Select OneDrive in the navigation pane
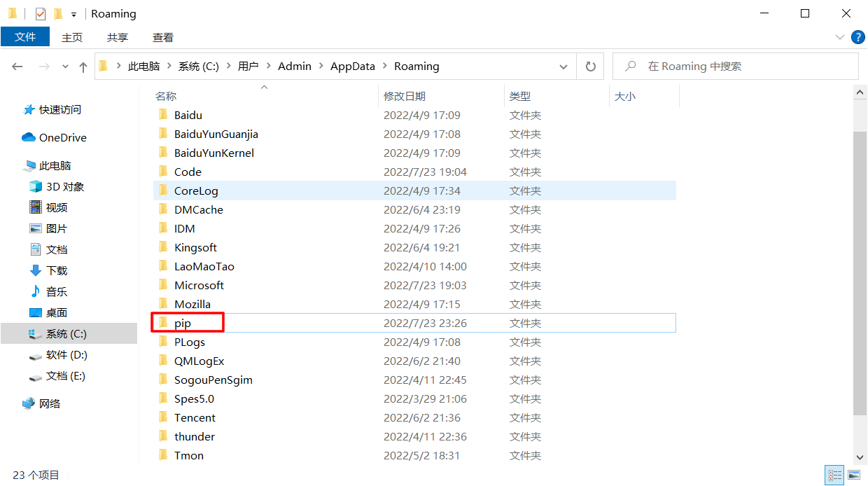 pos(62,138)
